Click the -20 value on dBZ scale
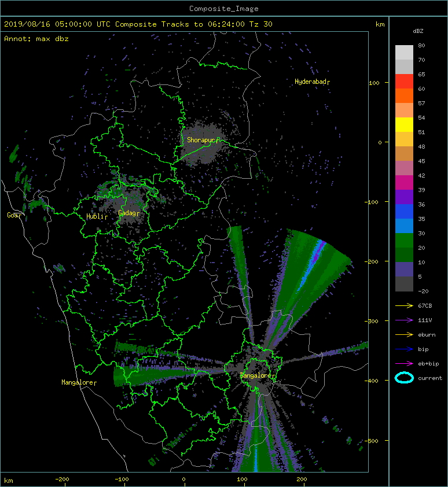Screen dimensions: 448x487 (x=423, y=292)
